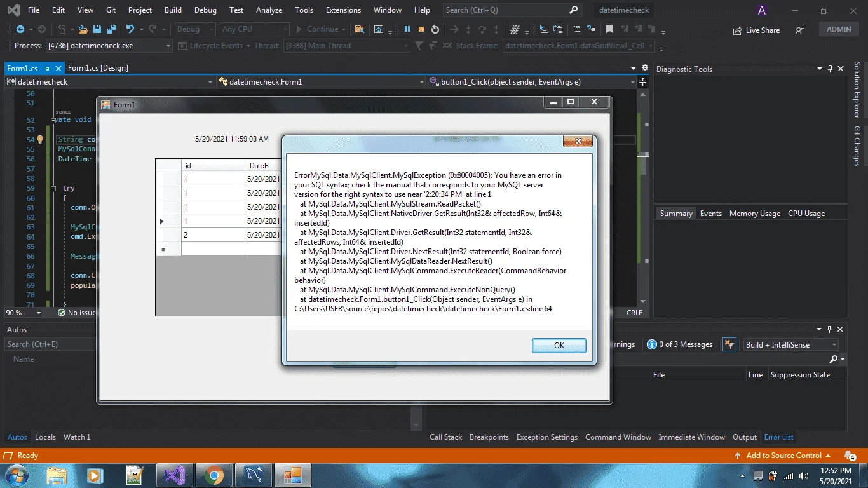Viewport: 868px width, 488px height.
Task: Open the Debug menu
Action: click(x=205, y=10)
